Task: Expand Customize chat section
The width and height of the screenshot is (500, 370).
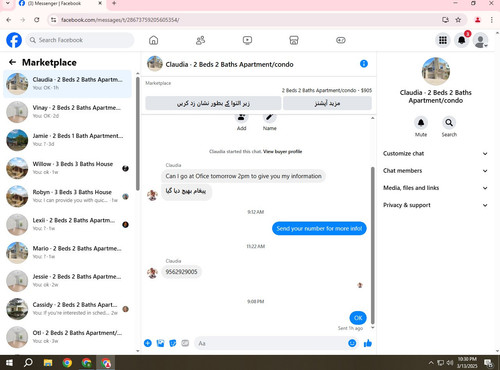Action: point(435,154)
